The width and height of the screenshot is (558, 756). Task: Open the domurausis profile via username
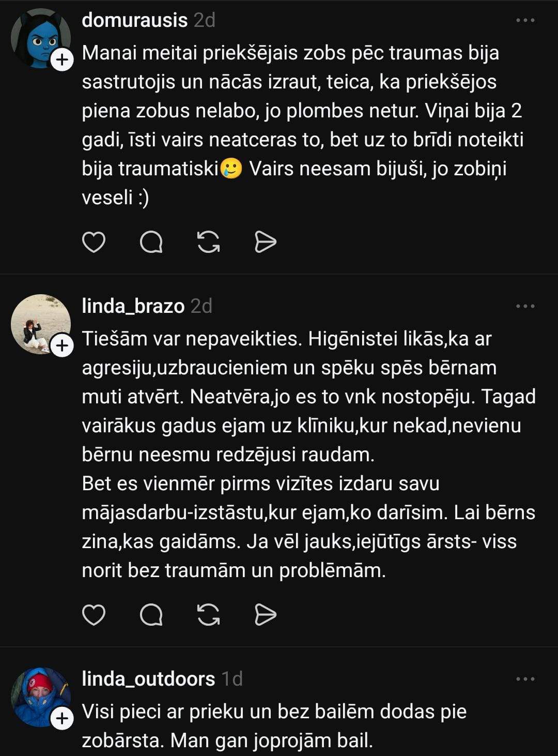tap(134, 20)
